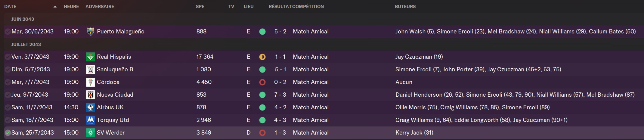Click the Torquay Utd club badge
The image size is (644, 140).
pyautogui.click(x=90, y=120)
